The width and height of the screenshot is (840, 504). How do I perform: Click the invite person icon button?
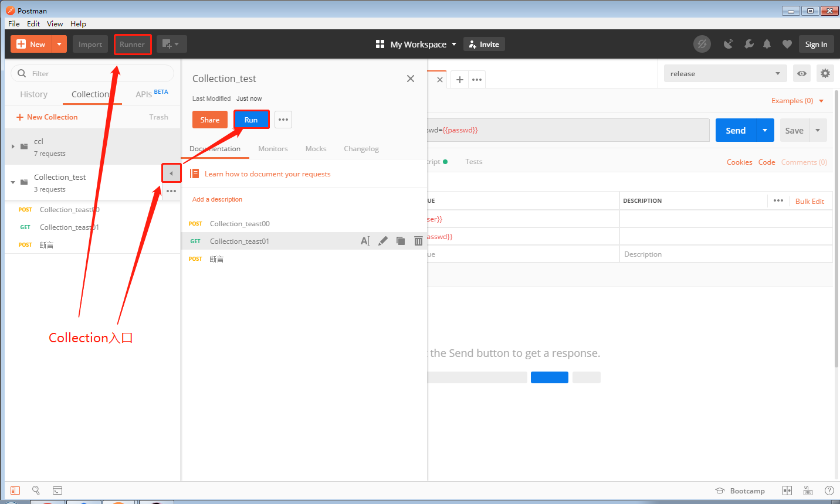click(484, 44)
